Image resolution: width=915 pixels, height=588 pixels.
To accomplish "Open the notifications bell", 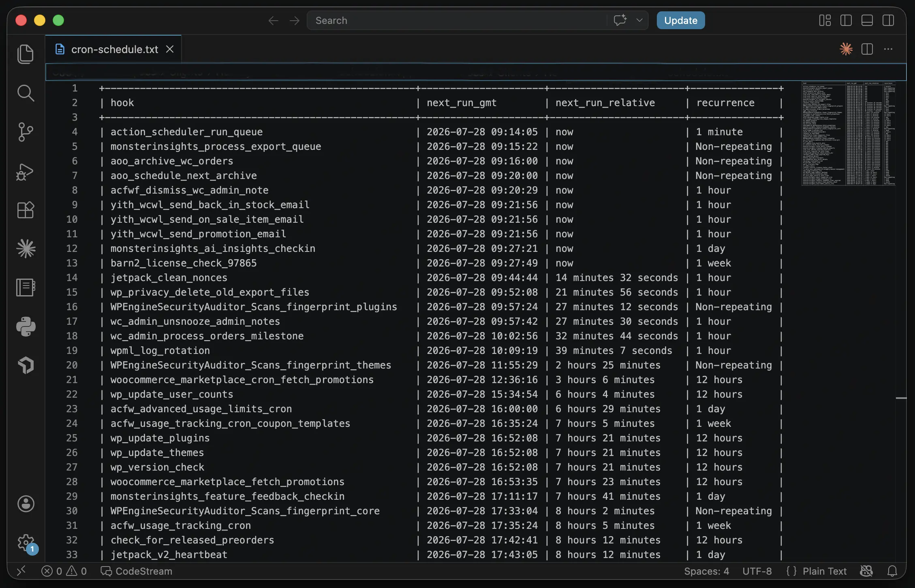I will pyautogui.click(x=892, y=571).
